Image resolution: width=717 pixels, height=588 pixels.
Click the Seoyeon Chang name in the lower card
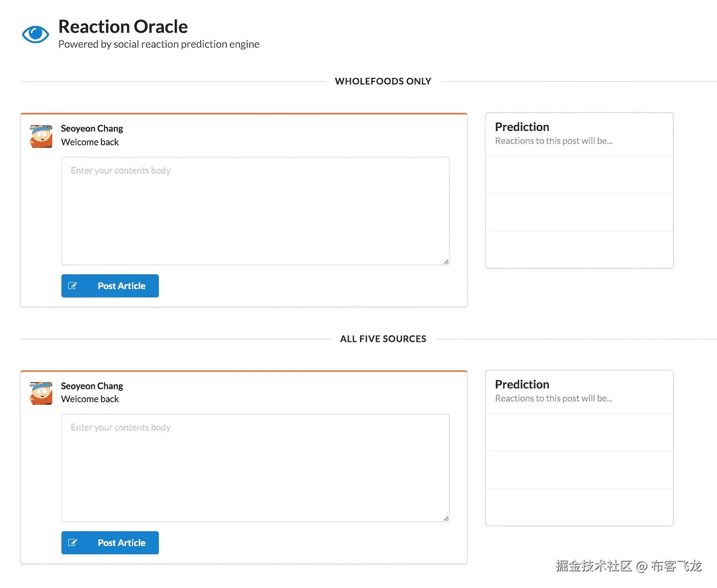point(92,386)
